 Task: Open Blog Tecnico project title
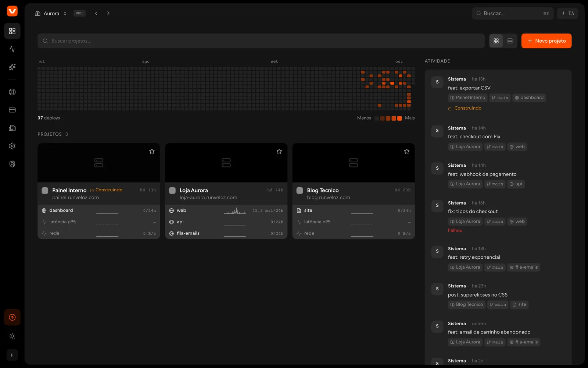pos(323,190)
